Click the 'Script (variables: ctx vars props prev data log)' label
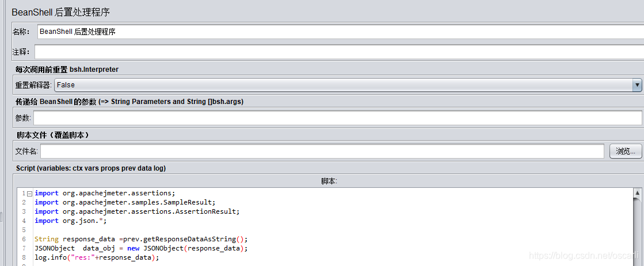 pyautogui.click(x=91, y=168)
